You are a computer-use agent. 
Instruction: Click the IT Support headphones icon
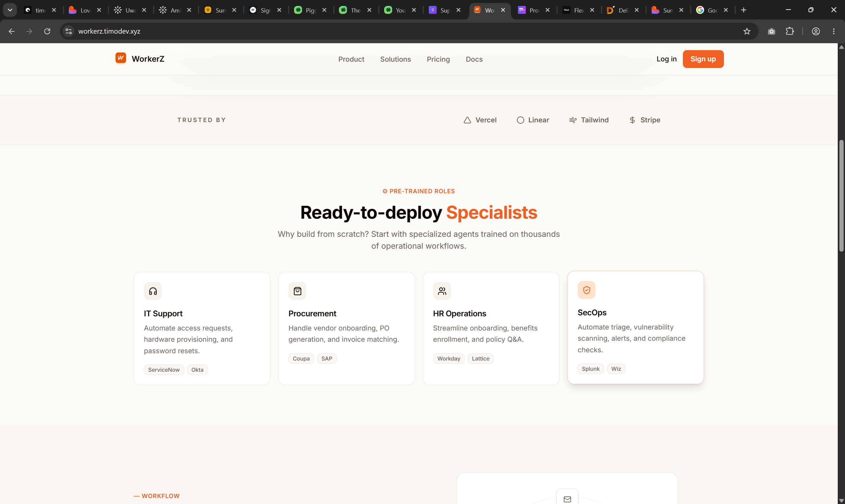coord(152,291)
